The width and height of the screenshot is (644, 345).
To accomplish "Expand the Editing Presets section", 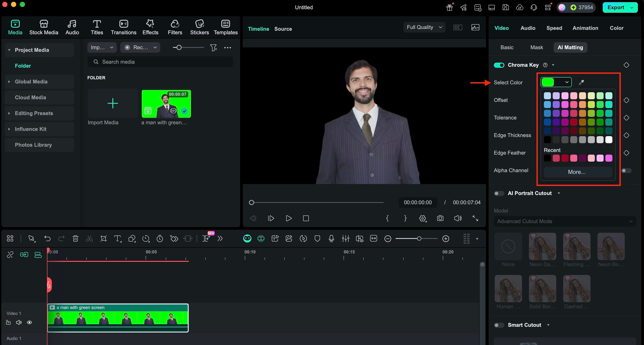I will (34, 113).
